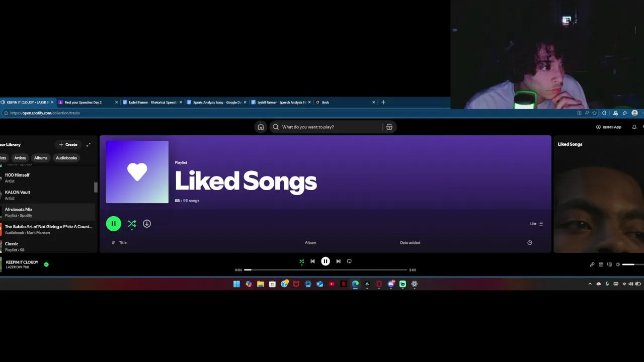This screenshot has width=644, height=362.
Task: Open a new browser tab
Action: [x=383, y=102]
